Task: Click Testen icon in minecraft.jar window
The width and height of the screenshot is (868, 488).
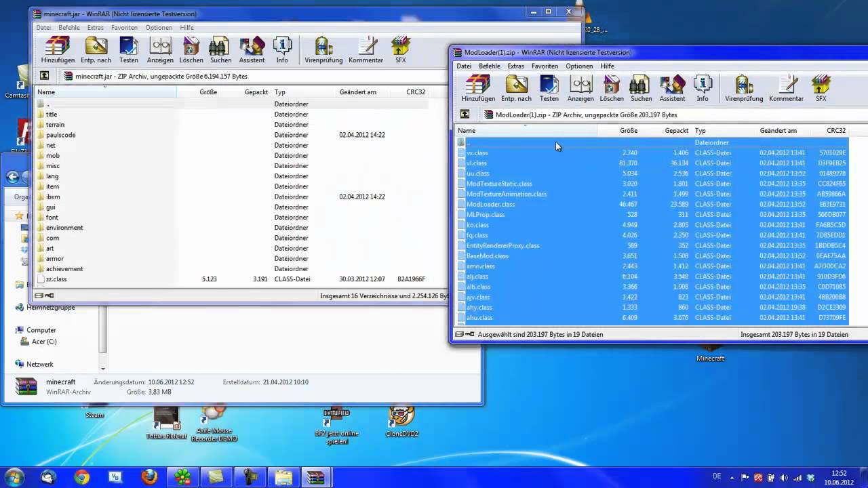Action: click(129, 49)
